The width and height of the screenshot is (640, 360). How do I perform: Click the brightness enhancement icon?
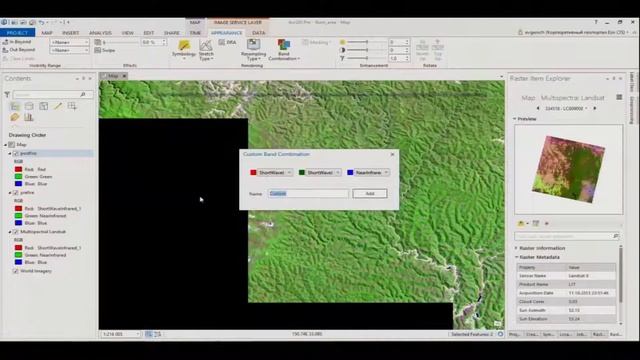click(x=342, y=42)
